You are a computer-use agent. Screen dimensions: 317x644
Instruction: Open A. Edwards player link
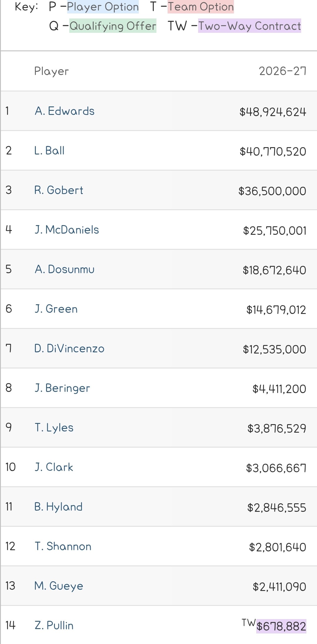[65, 111]
